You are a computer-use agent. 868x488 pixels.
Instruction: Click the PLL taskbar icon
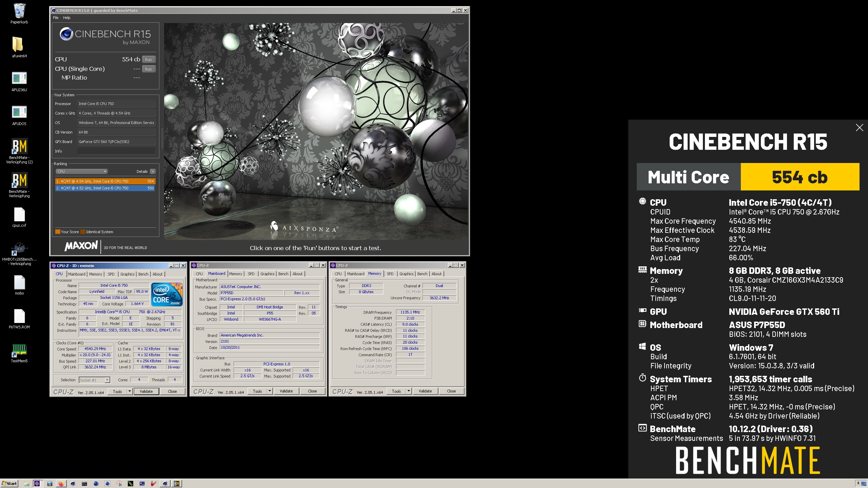pyautogui.click(x=142, y=484)
